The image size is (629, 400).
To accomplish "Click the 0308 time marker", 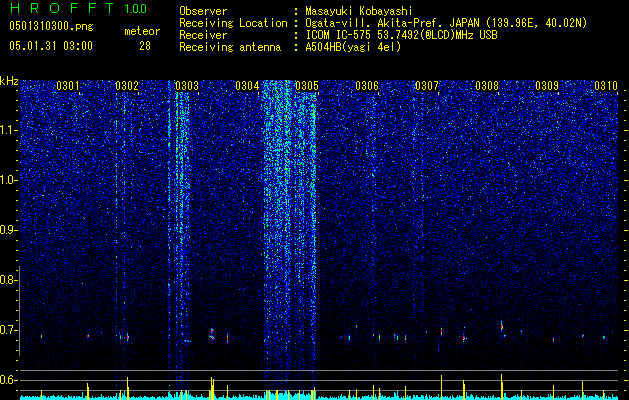I will click(x=487, y=85).
